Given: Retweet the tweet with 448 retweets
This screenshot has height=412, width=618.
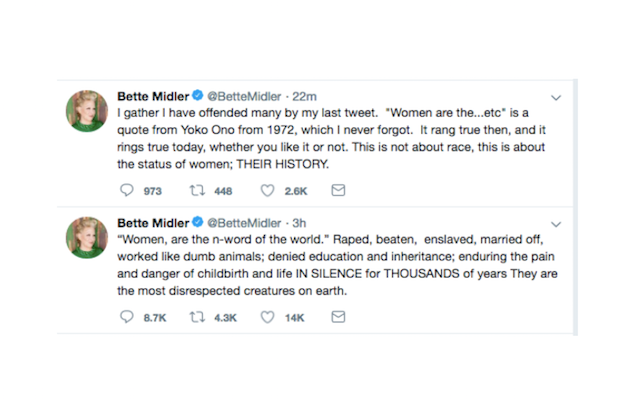Looking at the screenshot, I should [x=198, y=191].
